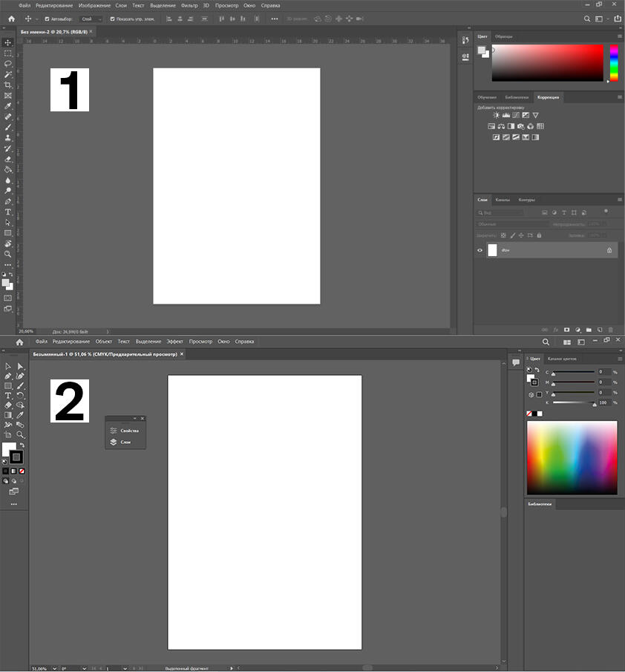This screenshot has height=672, width=625.
Task: Select the Clone Stamp tool in Photoshop
Action: [7, 138]
